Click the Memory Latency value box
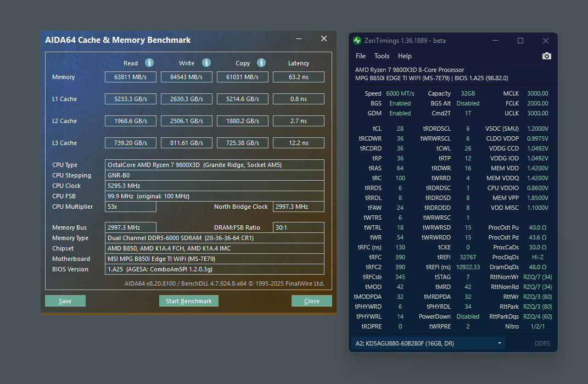Viewport: 588px width, 384px height. coord(298,77)
